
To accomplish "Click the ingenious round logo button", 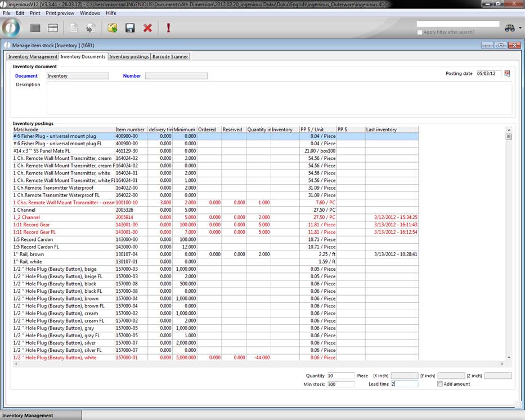I will point(11,28).
